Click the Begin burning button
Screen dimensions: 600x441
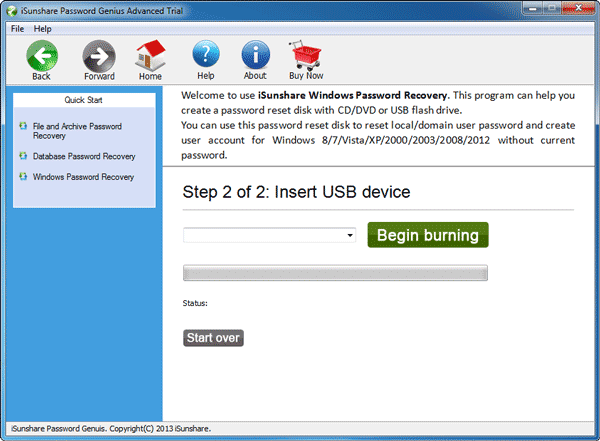(428, 235)
